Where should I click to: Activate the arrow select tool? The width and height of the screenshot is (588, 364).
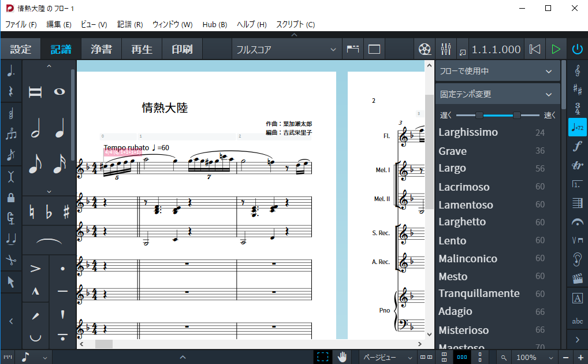[x=11, y=282]
